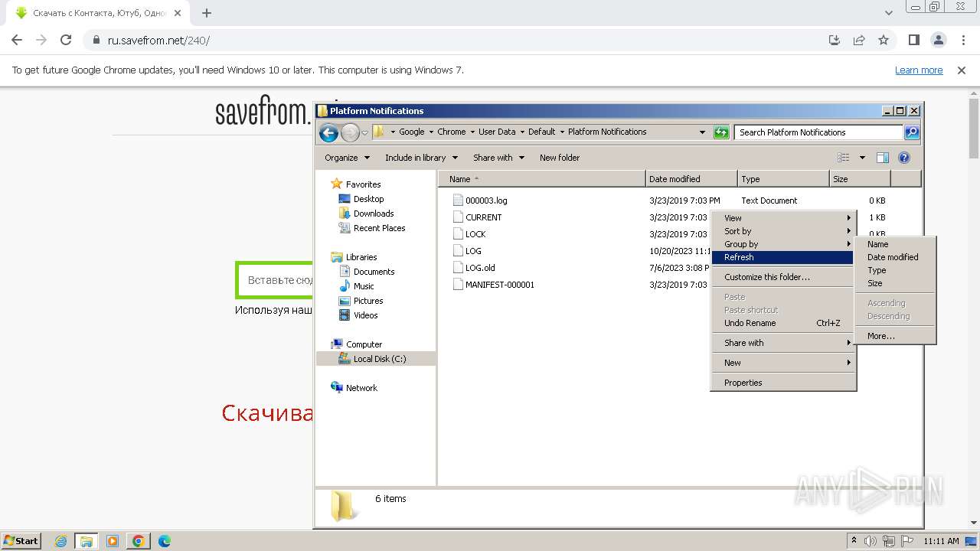Dismiss the Chrome update notification bar
This screenshot has height=551, width=980.
pyautogui.click(x=962, y=70)
